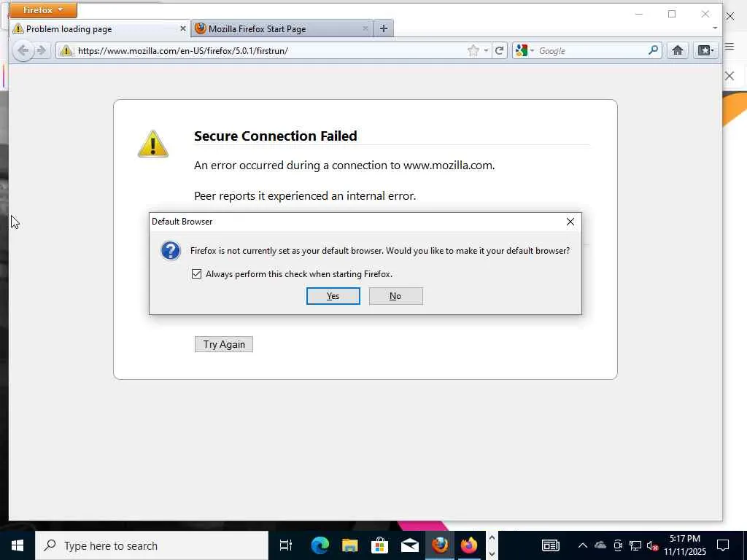Open News and interests from the taskbar

[x=550, y=545]
